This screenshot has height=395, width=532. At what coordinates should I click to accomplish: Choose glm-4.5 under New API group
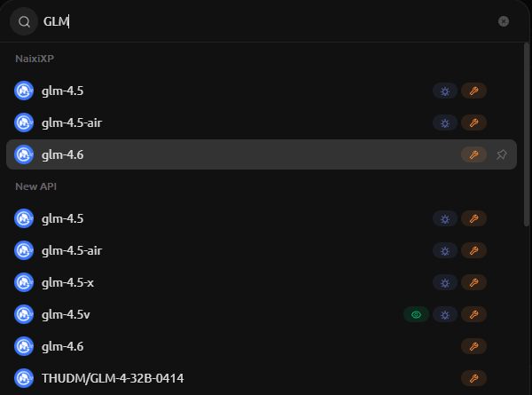point(62,218)
